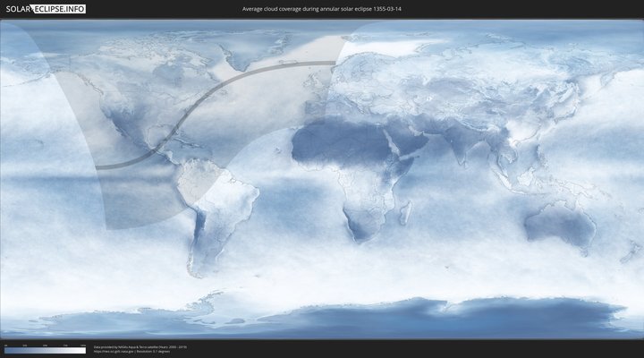Click the SOLAR-ECLIPSE.INFO logo

point(46,9)
